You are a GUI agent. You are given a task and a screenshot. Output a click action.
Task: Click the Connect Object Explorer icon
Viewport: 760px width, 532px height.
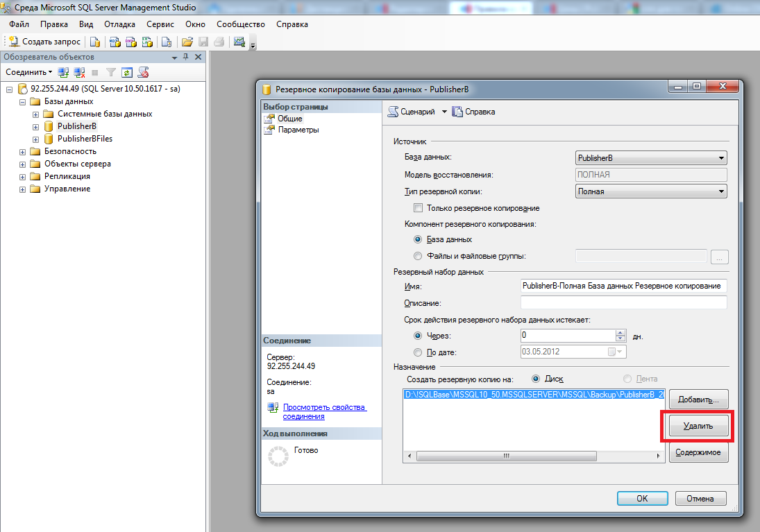63,73
